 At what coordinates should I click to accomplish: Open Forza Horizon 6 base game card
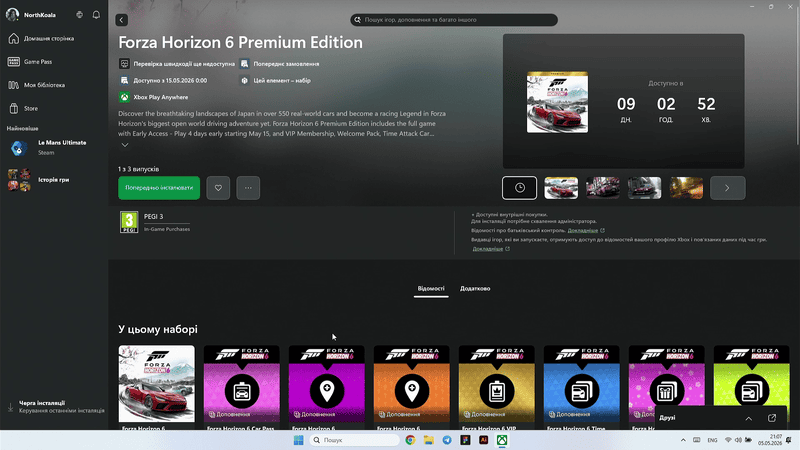pos(157,387)
